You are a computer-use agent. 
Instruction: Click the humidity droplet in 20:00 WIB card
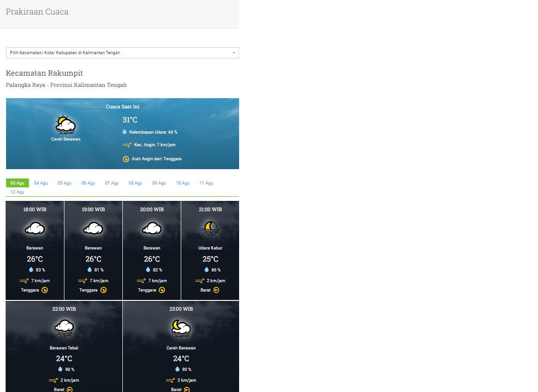(148, 270)
